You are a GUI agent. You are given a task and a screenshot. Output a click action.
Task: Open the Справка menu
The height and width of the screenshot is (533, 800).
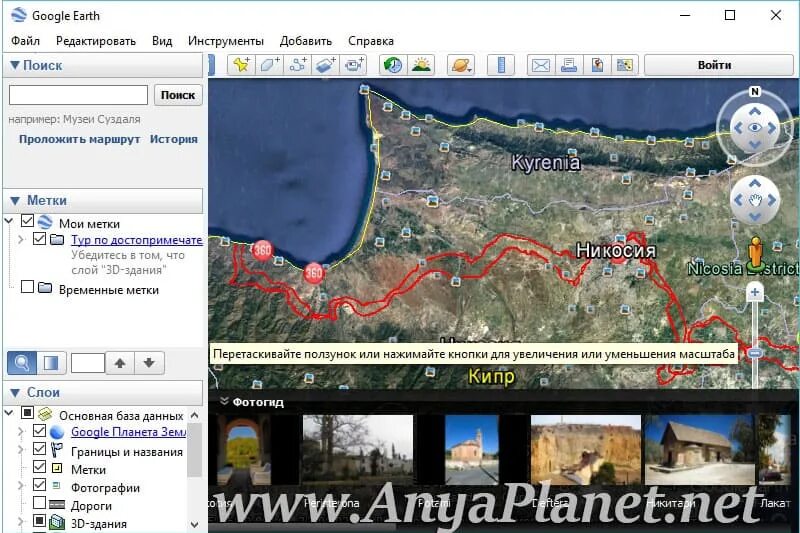371,41
